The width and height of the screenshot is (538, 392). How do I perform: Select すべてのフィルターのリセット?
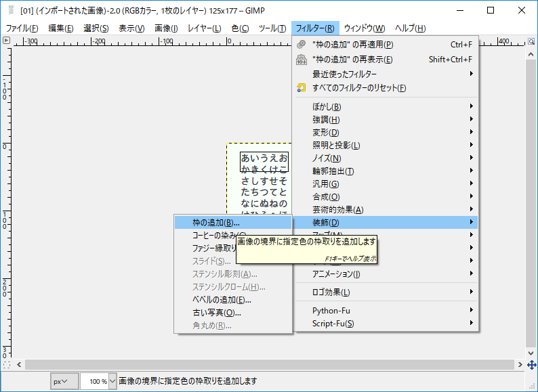click(x=385, y=88)
